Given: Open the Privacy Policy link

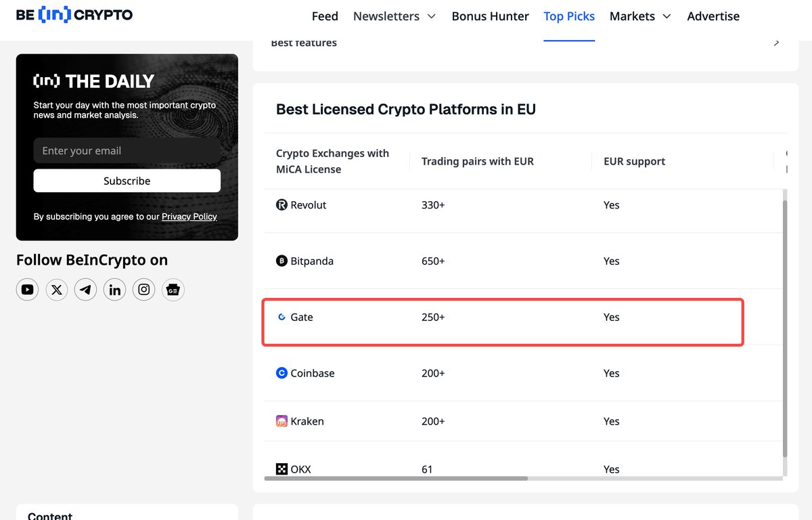Looking at the screenshot, I should [x=189, y=217].
